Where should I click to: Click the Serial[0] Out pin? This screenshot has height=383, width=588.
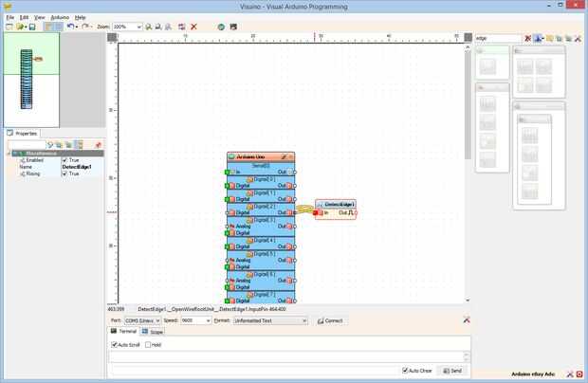[x=295, y=172]
